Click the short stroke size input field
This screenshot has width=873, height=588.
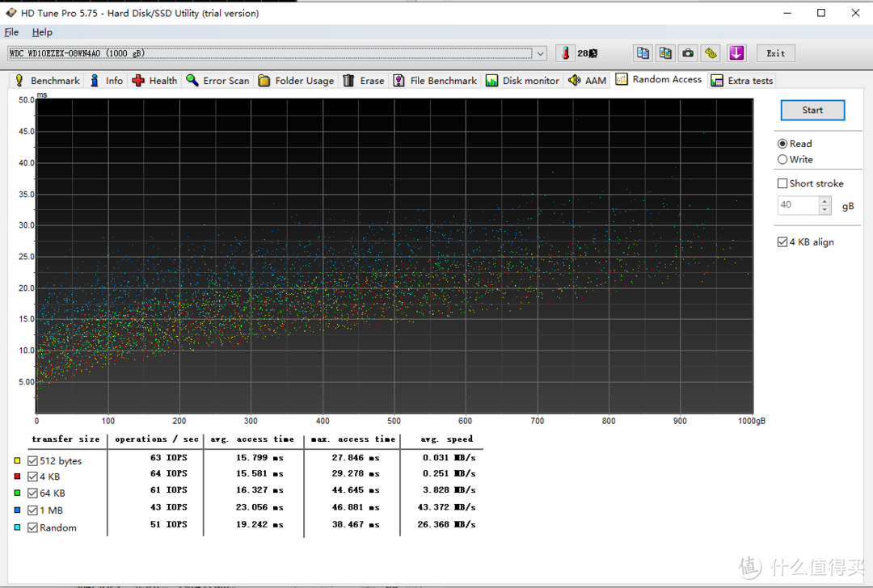[799, 205]
